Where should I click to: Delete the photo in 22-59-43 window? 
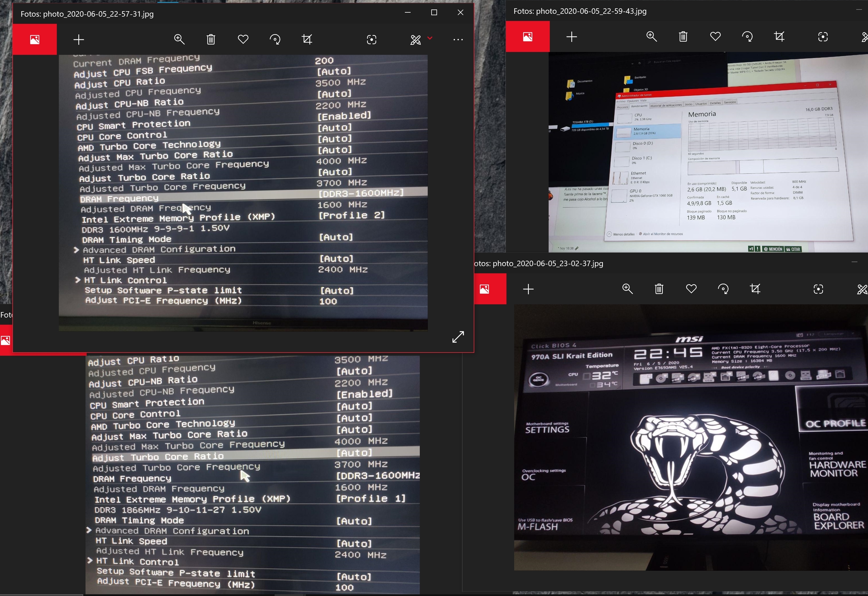click(x=683, y=36)
